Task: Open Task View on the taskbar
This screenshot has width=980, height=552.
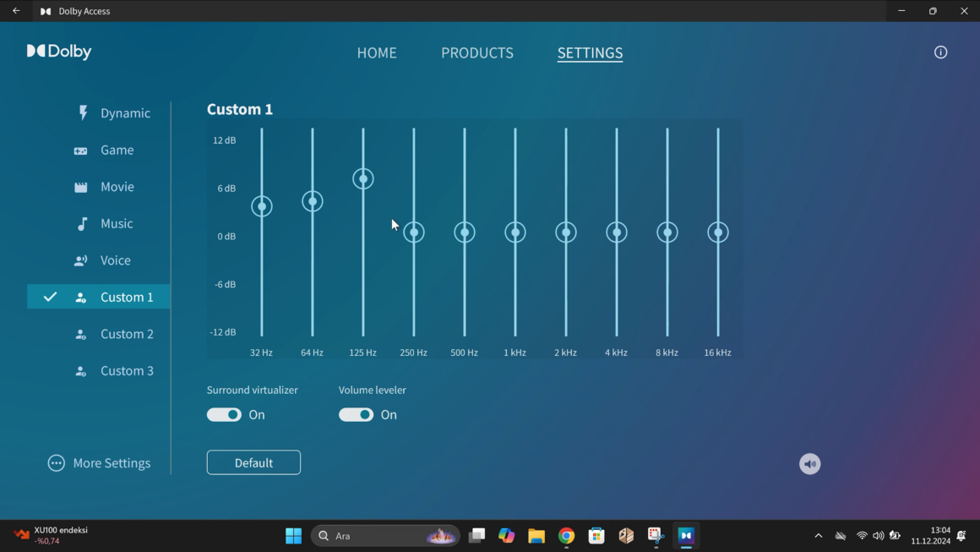Action: click(x=476, y=536)
